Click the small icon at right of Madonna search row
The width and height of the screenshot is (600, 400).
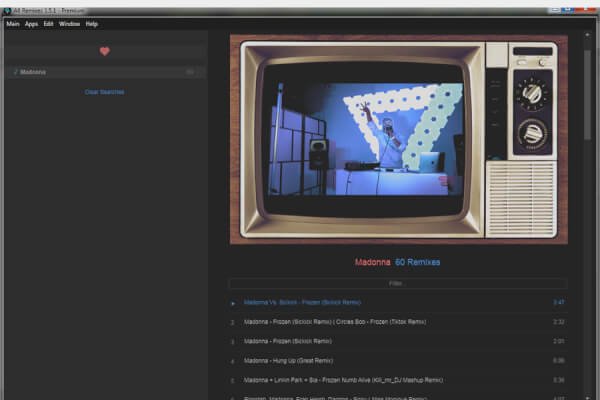click(x=190, y=72)
